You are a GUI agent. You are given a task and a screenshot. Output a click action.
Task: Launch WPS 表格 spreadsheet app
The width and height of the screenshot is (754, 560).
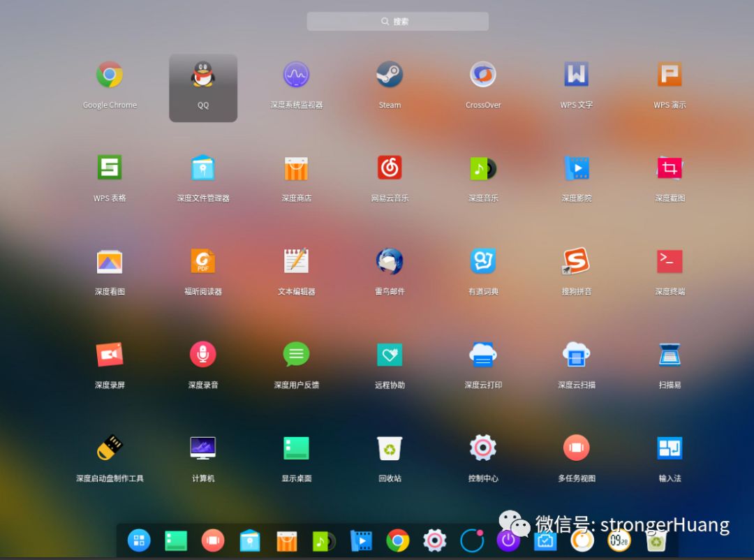click(x=109, y=168)
